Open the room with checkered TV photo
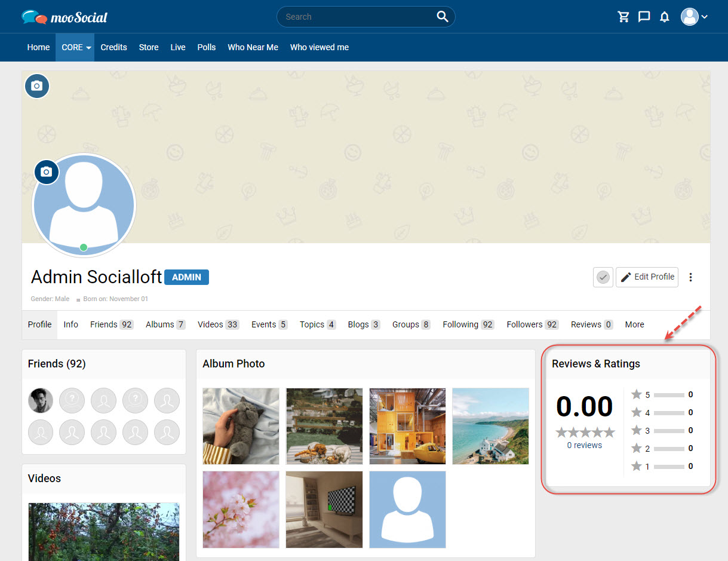The height and width of the screenshot is (561, 728). 324,510
